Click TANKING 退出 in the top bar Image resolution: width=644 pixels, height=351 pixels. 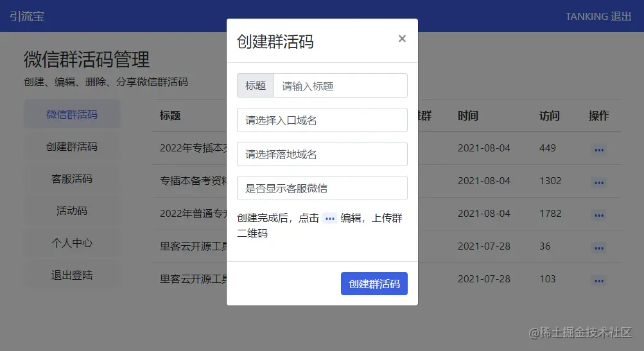598,17
